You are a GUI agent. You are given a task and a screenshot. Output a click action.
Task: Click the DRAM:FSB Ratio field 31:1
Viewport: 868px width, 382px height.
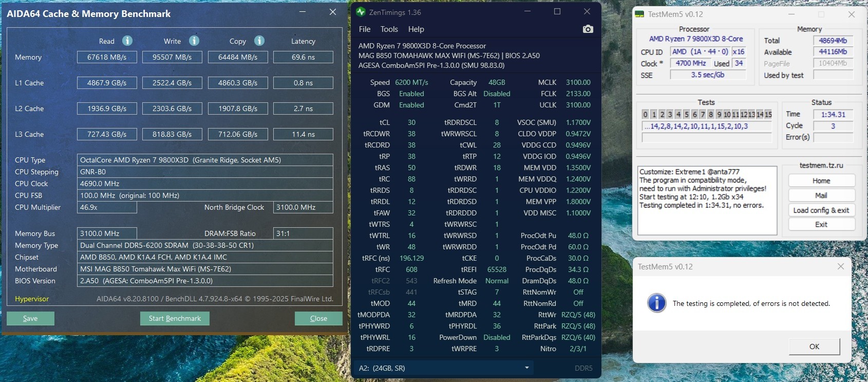tap(303, 233)
